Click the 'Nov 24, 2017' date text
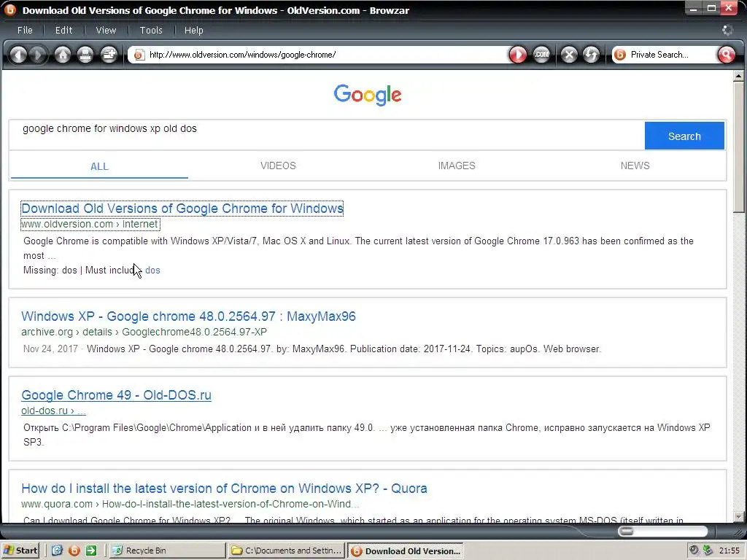Screen dimensions: 747x560 click(x=50, y=349)
